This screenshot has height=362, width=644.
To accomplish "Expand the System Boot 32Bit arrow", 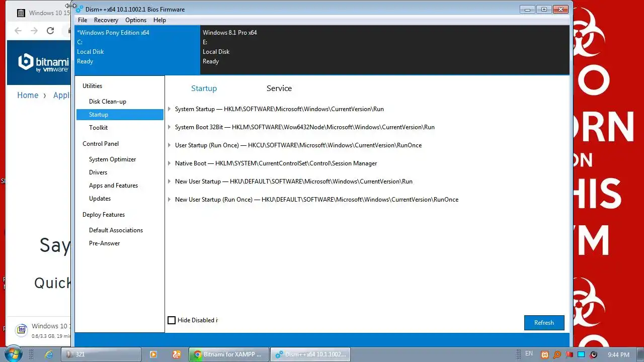I will [170, 127].
